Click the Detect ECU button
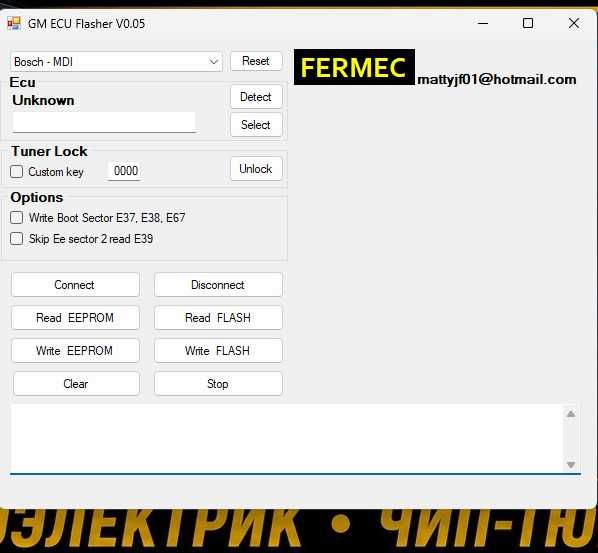The height and width of the screenshot is (553, 598). tap(256, 97)
